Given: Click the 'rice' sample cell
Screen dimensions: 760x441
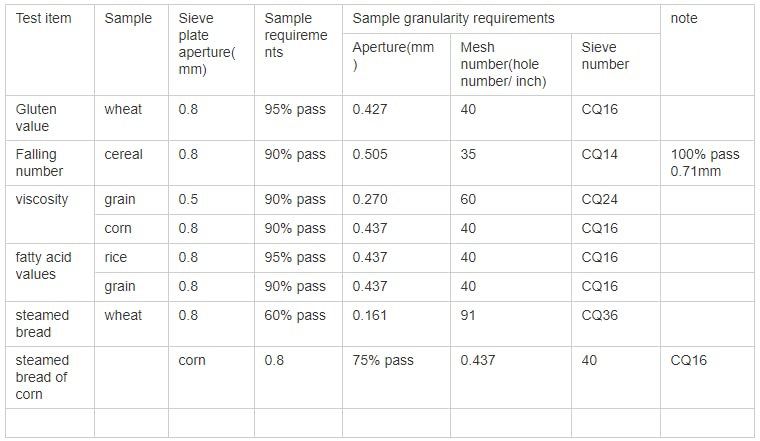Looking at the screenshot, I should pos(131,258).
